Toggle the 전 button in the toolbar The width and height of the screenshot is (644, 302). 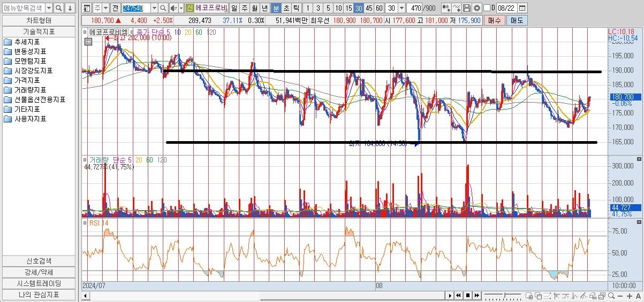point(116,8)
